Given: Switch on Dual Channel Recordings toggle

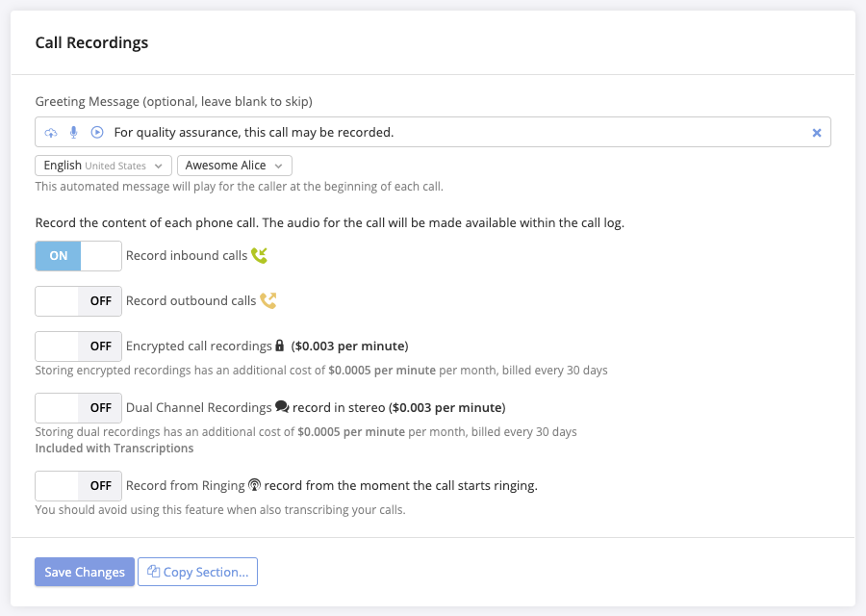Looking at the screenshot, I should pyautogui.click(x=79, y=408).
